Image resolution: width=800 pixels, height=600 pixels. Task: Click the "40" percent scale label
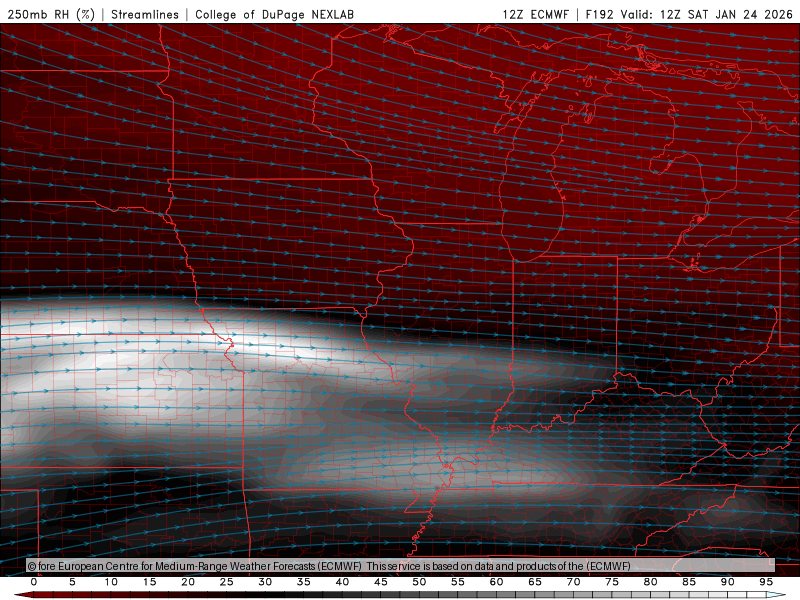coord(342,582)
